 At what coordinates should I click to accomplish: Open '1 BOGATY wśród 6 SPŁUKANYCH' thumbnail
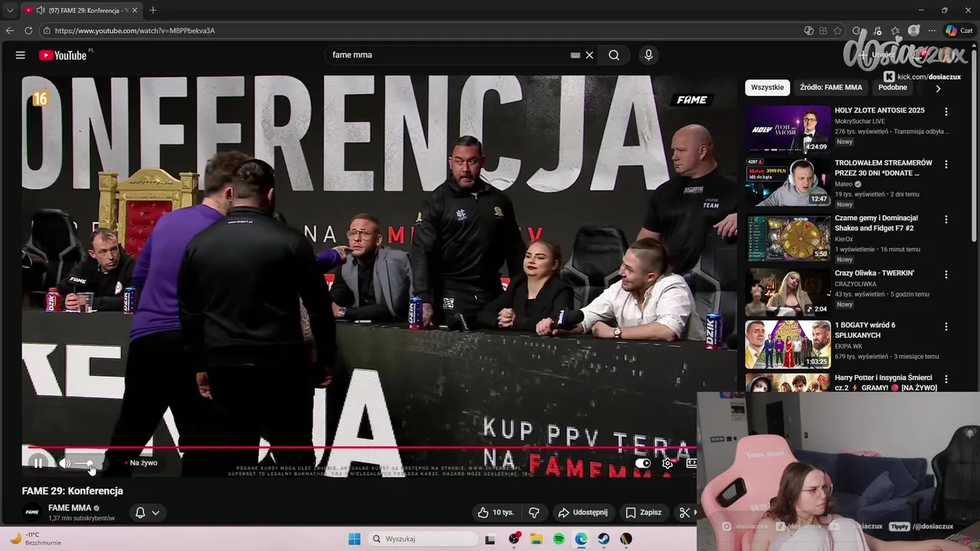[788, 344]
